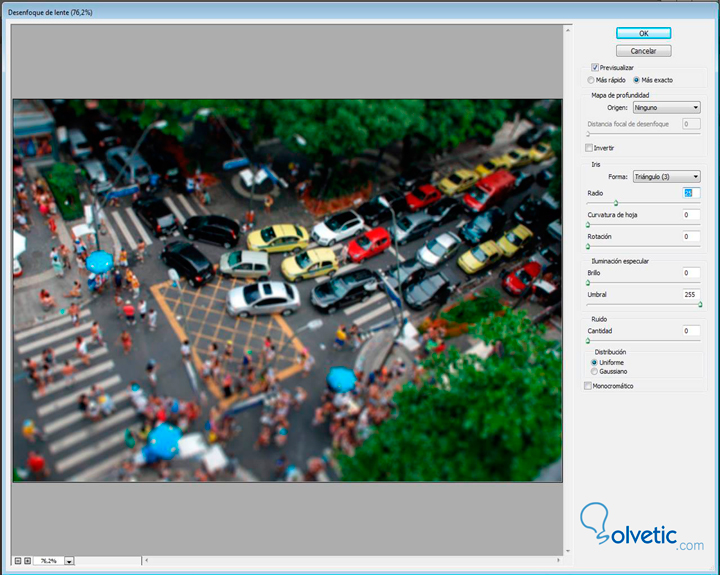720x575 pixels.
Task: Click the Cancelar button
Action: pos(643,51)
